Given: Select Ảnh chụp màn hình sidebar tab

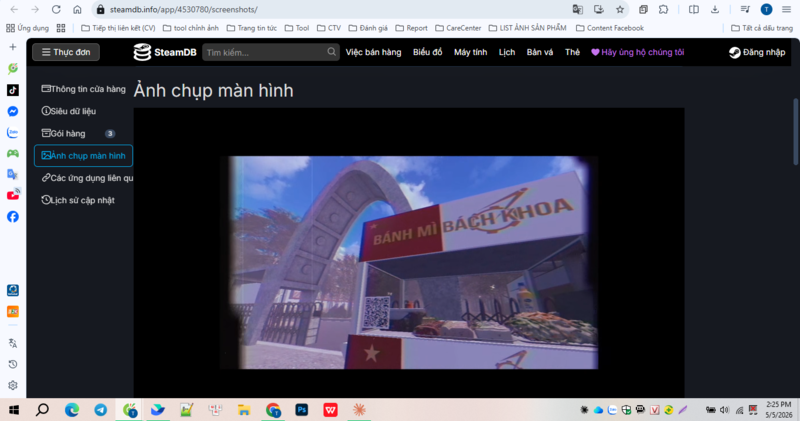Looking at the screenshot, I should click(83, 156).
